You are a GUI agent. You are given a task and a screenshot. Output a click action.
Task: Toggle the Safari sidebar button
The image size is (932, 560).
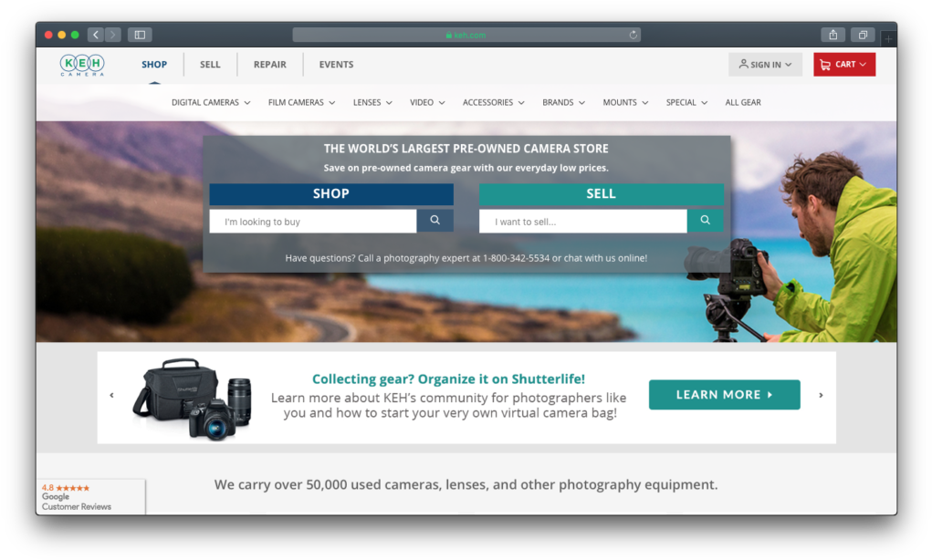click(141, 35)
